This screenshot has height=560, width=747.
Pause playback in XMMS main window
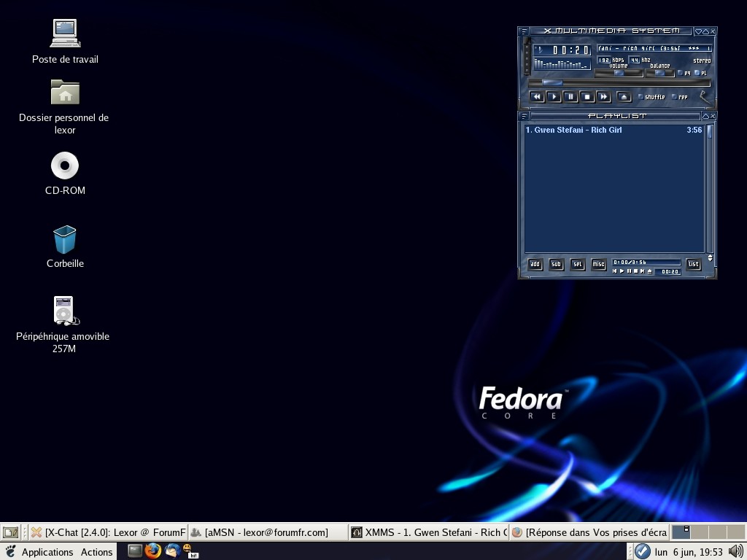tap(570, 97)
